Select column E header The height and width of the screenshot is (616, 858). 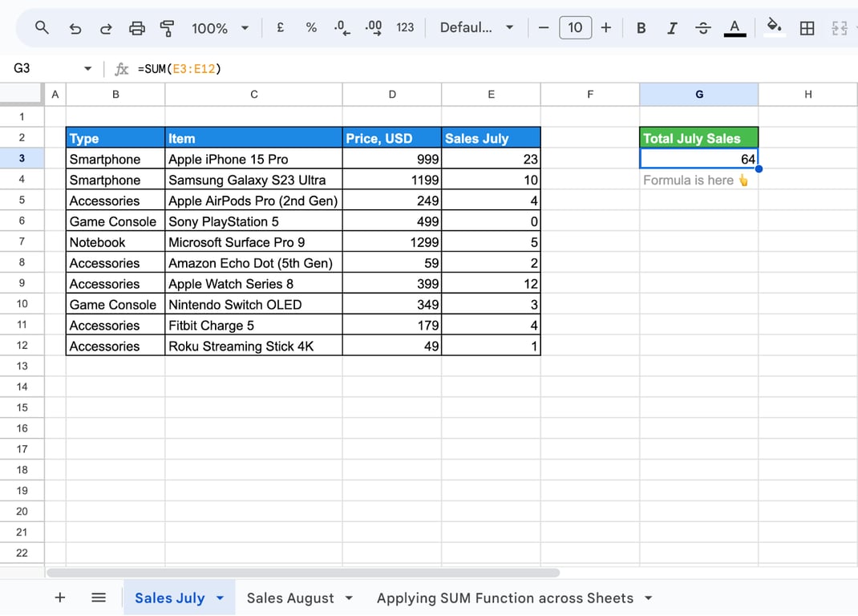coord(491,94)
